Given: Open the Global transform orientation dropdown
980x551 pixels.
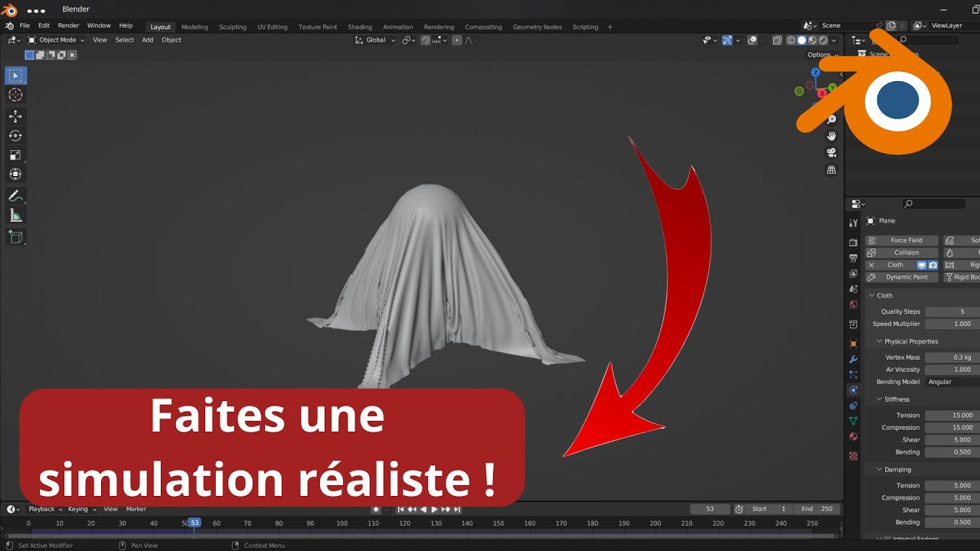Looking at the screenshot, I should pos(375,40).
